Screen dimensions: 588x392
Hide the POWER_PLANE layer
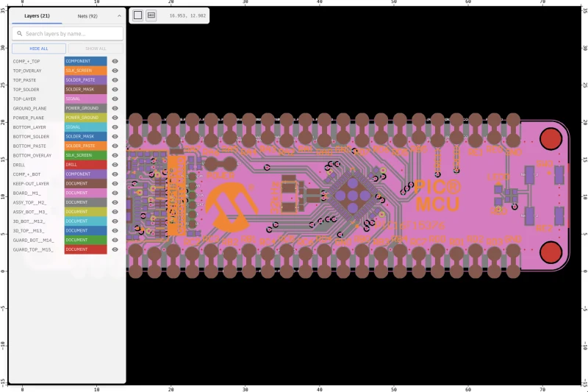click(x=115, y=118)
